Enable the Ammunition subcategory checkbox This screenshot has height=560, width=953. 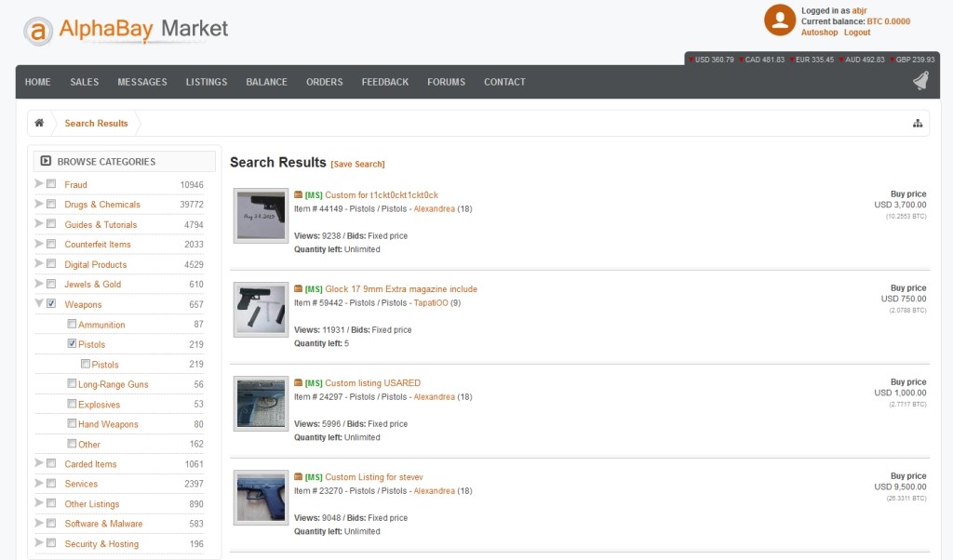72,325
